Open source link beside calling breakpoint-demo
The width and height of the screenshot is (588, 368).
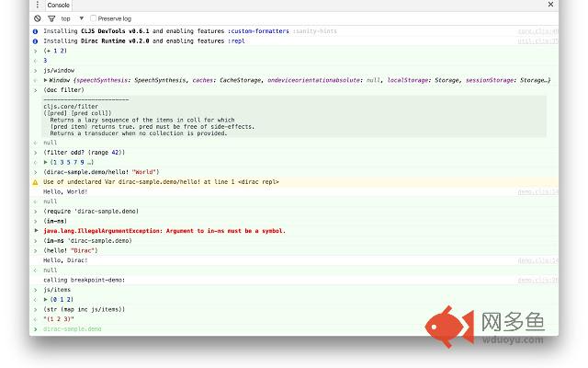coord(537,280)
